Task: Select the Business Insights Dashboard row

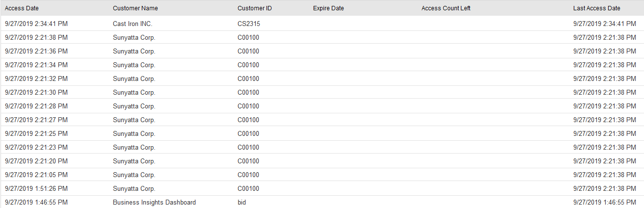Action: pos(154,202)
